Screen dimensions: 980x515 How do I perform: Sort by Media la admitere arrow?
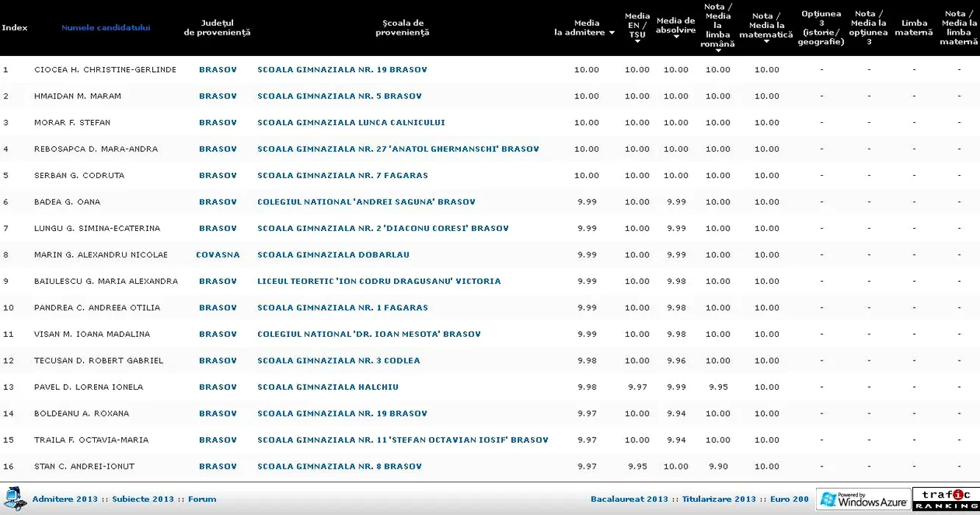click(x=612, y=33)
